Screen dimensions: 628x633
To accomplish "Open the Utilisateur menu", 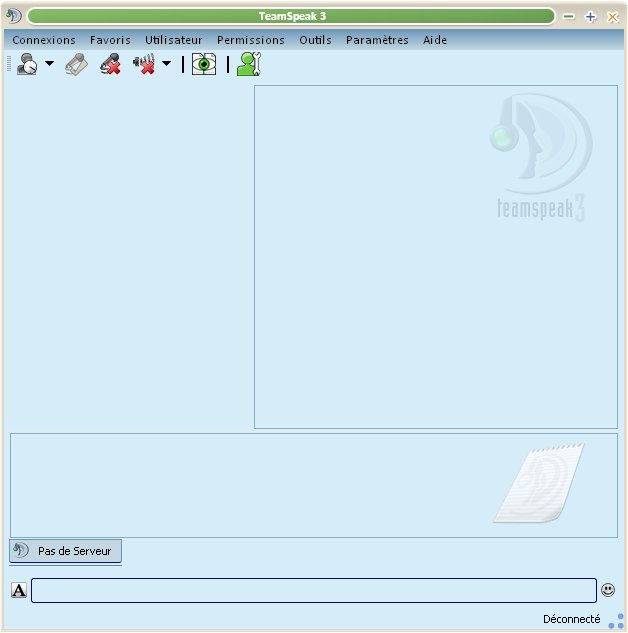I will (174, 40).
